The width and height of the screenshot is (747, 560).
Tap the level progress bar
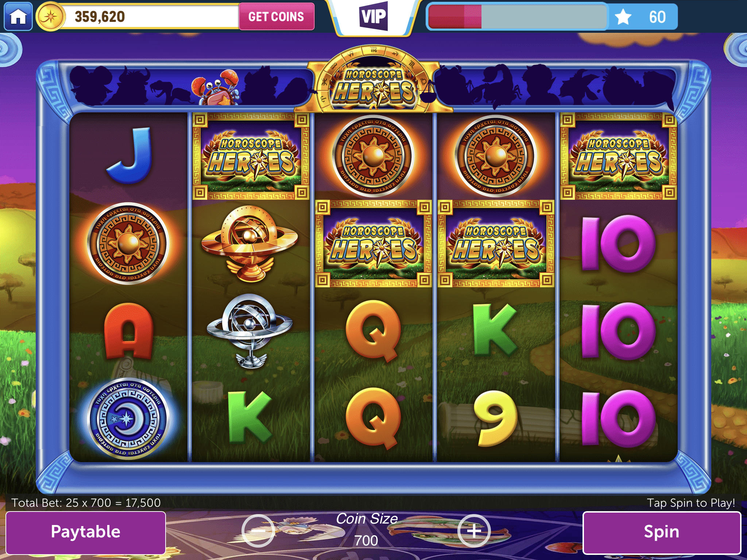point(518,17)
